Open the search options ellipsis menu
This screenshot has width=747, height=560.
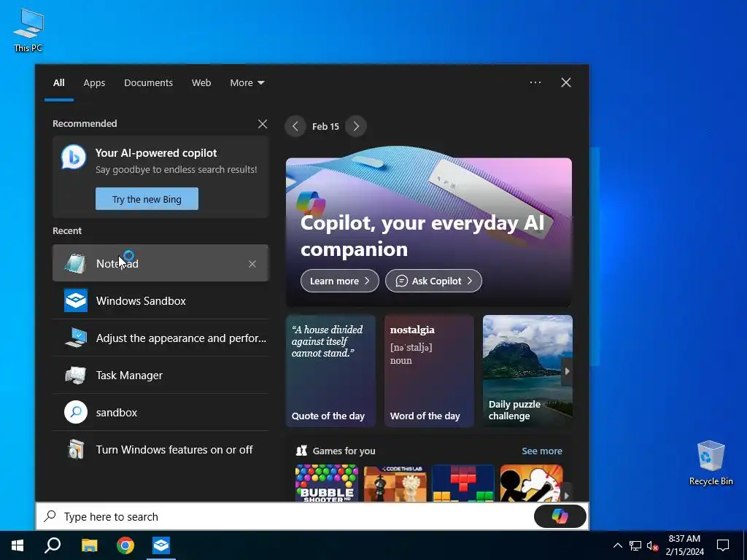tap(535, 82)
